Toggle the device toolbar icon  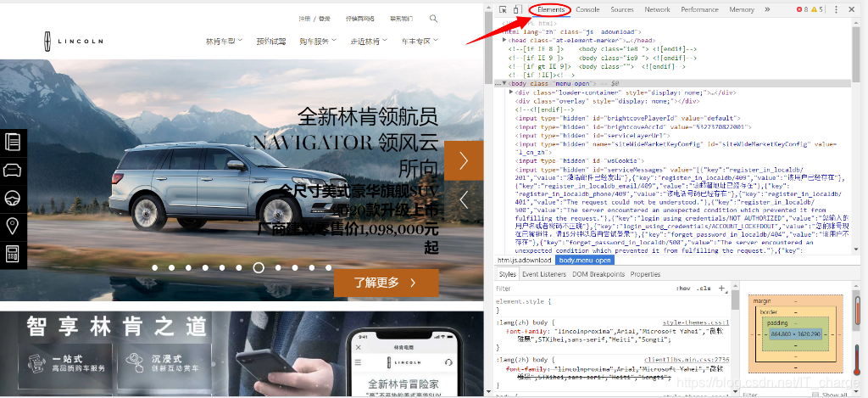click(516, 9)
